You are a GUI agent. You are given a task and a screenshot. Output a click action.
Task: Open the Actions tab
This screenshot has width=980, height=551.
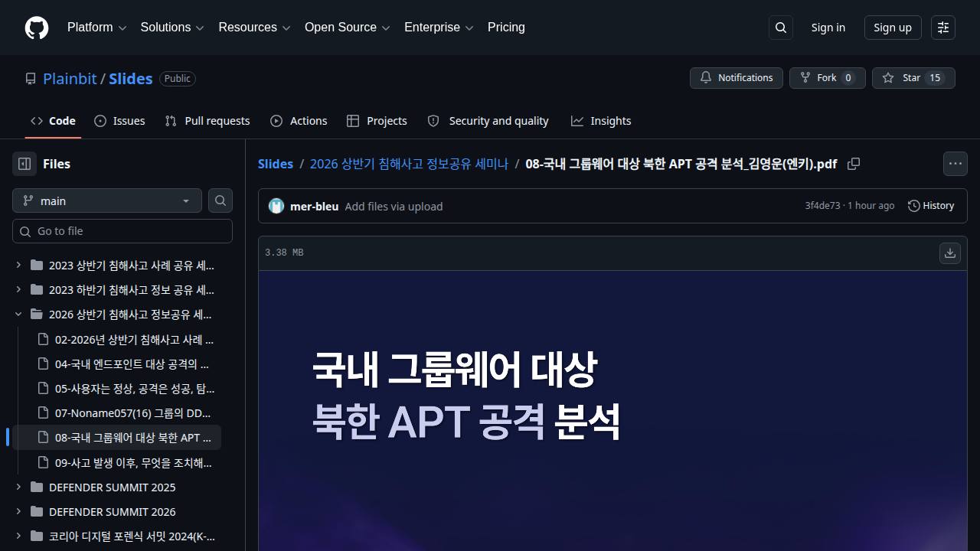pos(299,121)
